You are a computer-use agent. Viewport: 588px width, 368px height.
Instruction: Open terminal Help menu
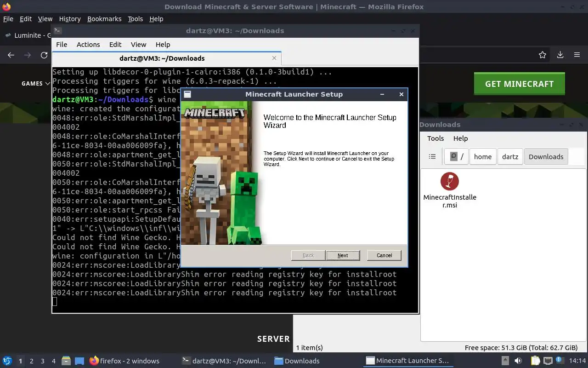pos(163,45)
